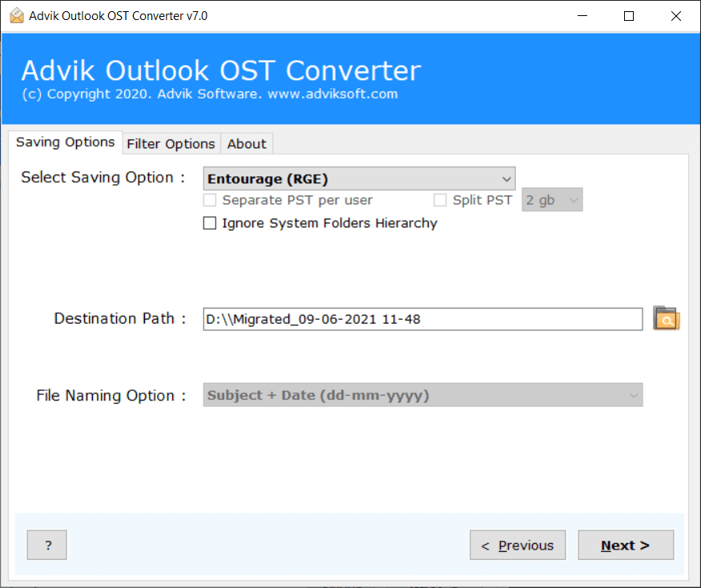Open the File Naming Option dropdown
Image resolution: width=701 pixels, height=588 pixels.
pyautogui.click(x=423, y=395)
